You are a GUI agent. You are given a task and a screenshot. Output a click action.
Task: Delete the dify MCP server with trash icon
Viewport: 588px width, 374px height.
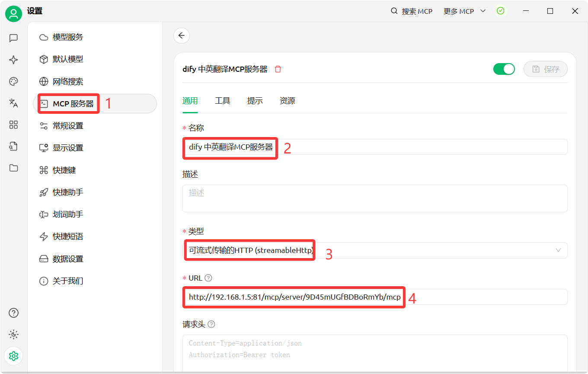[x=278, y=69]
